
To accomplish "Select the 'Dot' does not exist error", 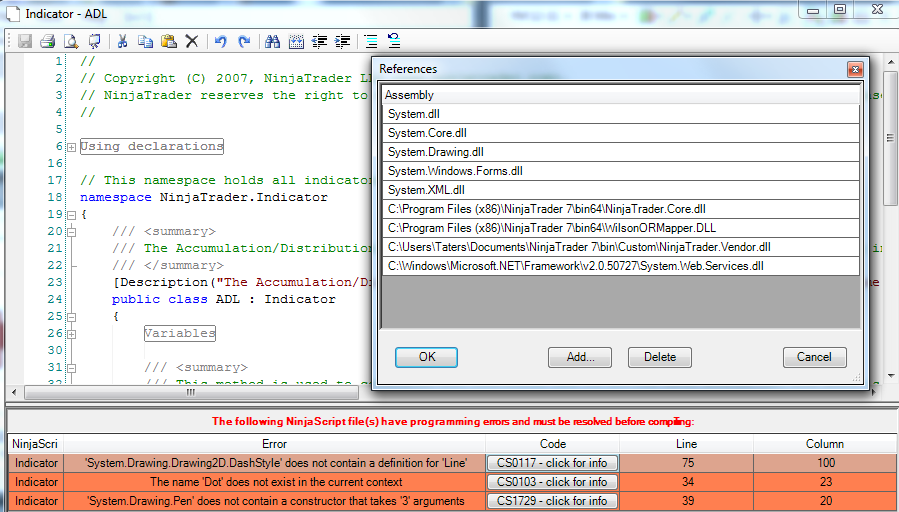I will (274, 482).
